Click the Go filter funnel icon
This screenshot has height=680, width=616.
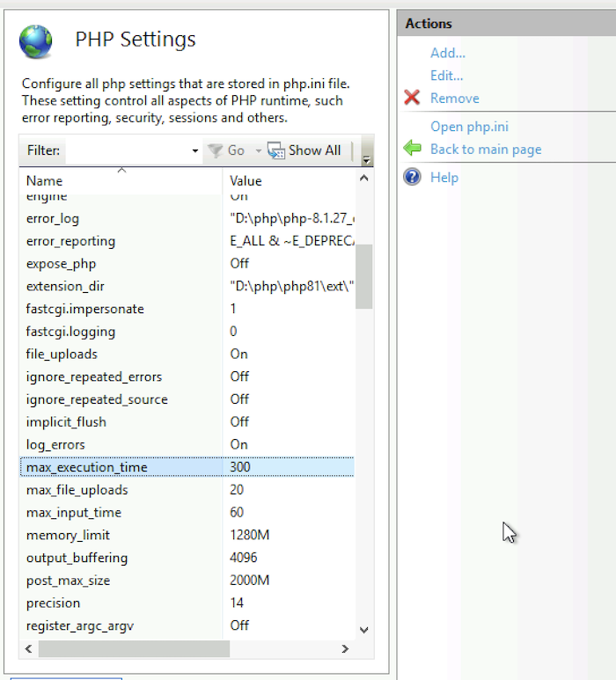(x=215, y=150)
